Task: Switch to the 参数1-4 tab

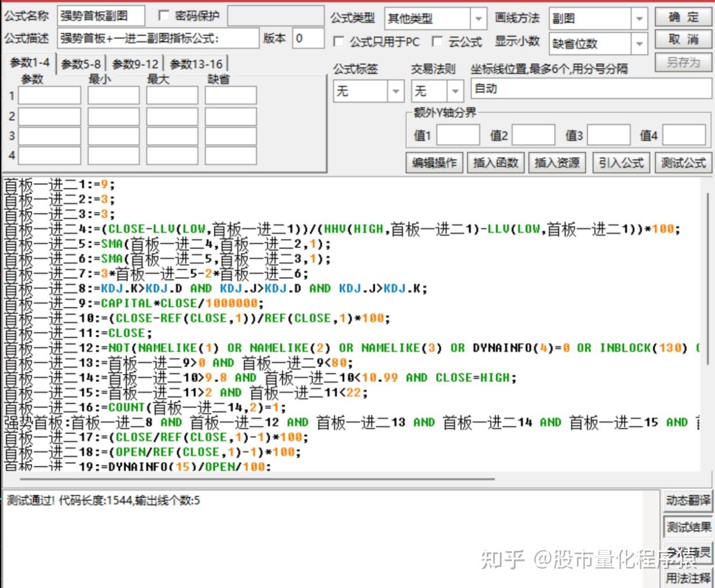Action: coord(30,63)
